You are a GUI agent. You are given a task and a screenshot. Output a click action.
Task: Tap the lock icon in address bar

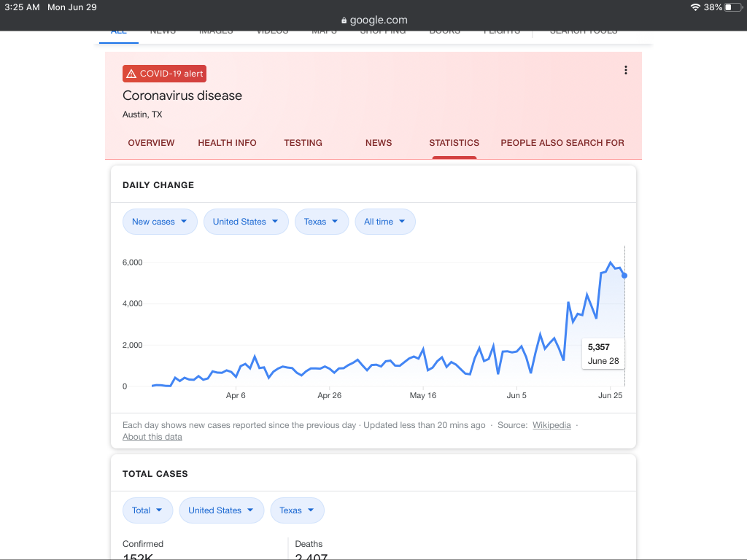(x=344, y=20)
